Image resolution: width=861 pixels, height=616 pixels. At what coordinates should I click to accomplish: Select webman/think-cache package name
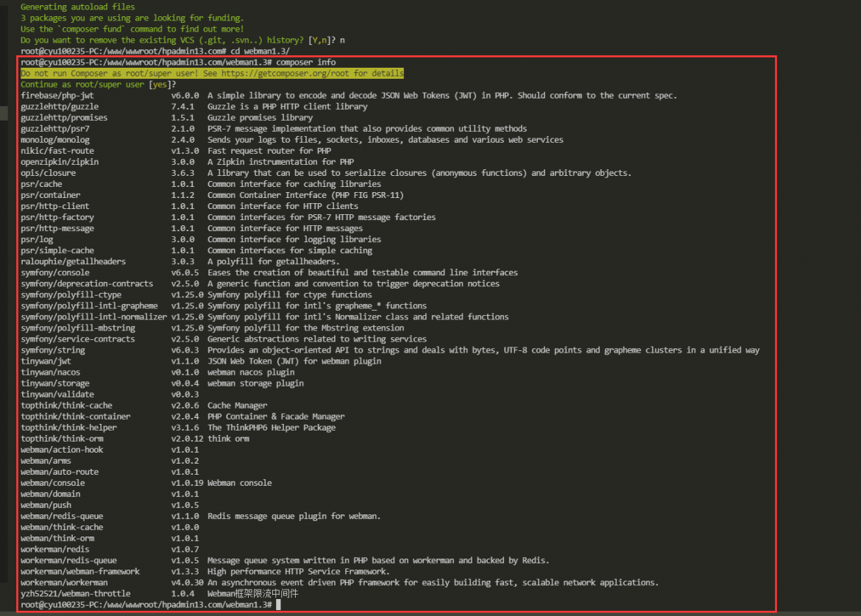pyautogui.click(x=62, y=527)
